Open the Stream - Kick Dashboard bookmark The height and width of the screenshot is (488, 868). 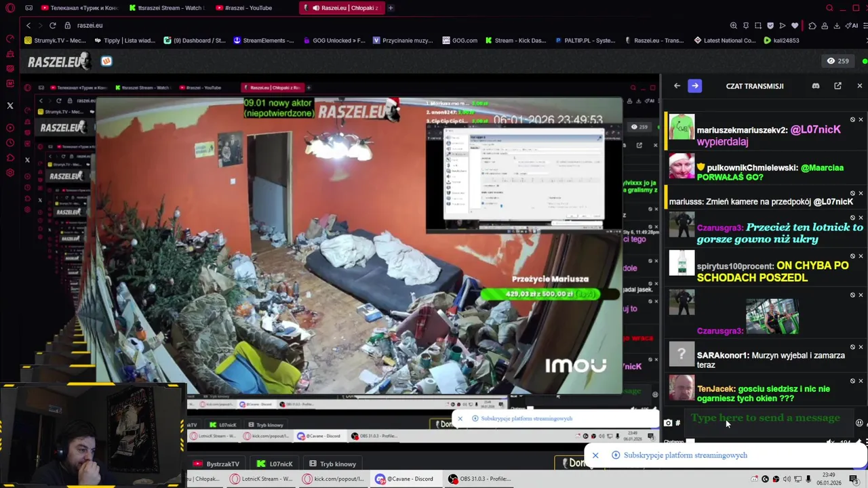(x=515, y=40)
